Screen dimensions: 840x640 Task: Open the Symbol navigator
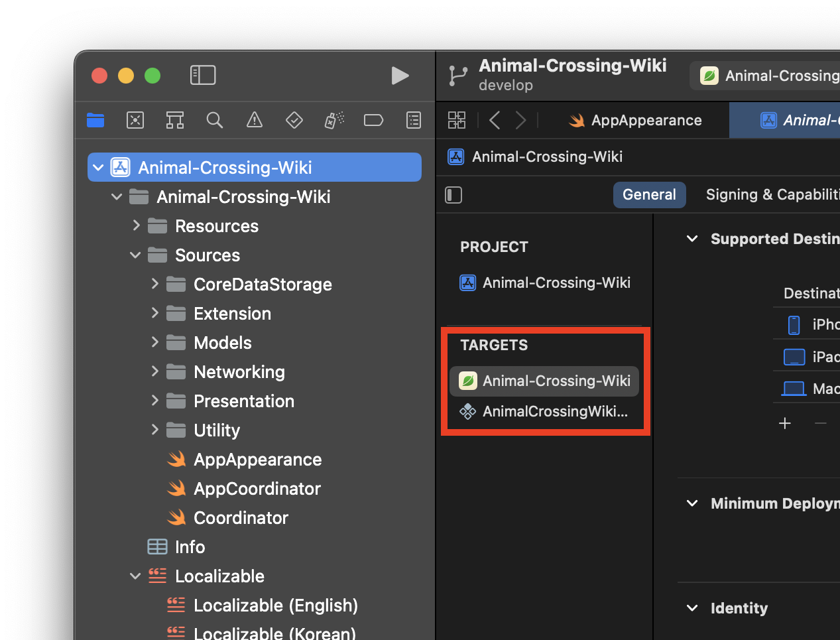[x=175, y=120]
